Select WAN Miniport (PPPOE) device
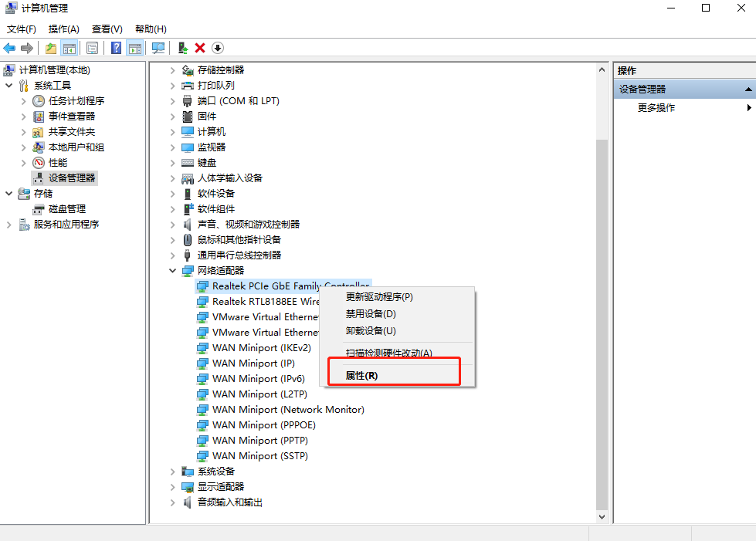The width and height of the screenshot is (756, 541). [x=263, y=425]
